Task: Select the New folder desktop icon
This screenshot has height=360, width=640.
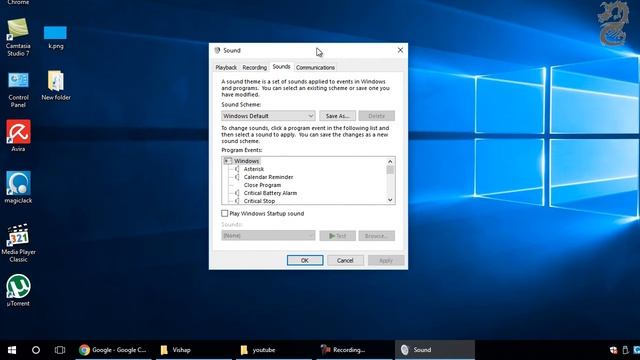Action: (56, 86)
